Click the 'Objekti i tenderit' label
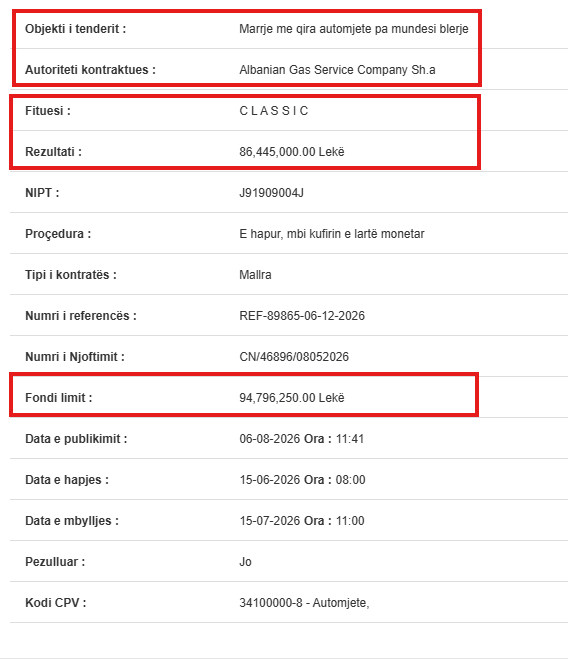The image size is (568, 669). pos(76,29)
